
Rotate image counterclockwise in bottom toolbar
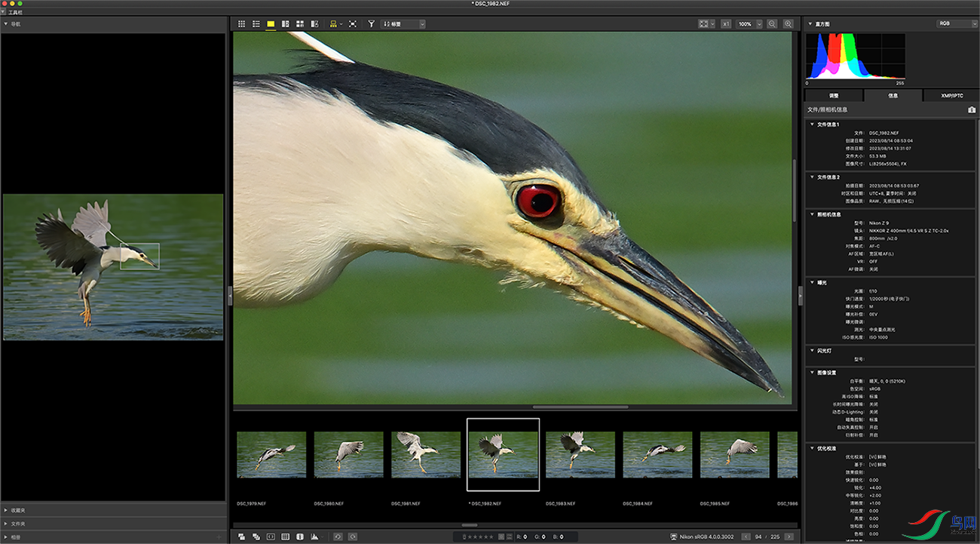click(x=338, y=536)
